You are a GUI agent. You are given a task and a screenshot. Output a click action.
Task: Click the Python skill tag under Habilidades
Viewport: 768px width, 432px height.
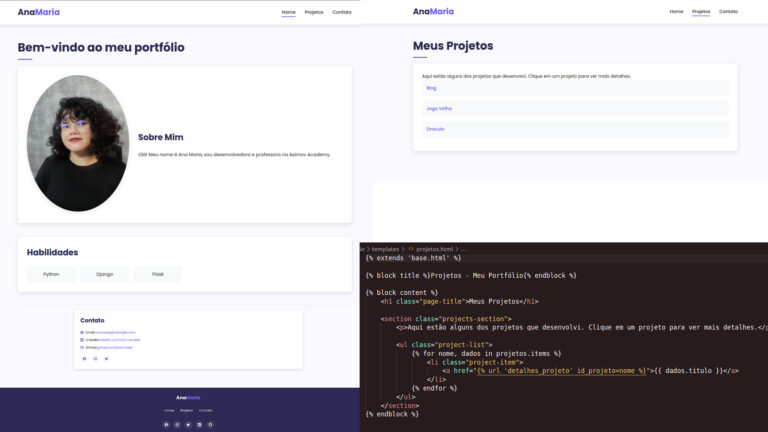click(x=51, y=274)
